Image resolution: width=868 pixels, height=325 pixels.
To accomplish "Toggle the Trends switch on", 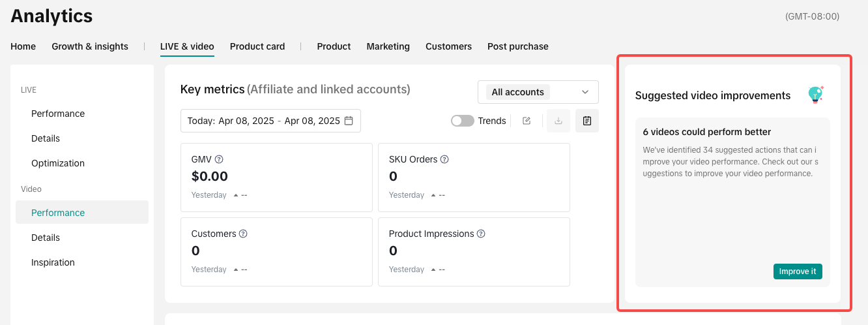I will (x=463, y=121).
